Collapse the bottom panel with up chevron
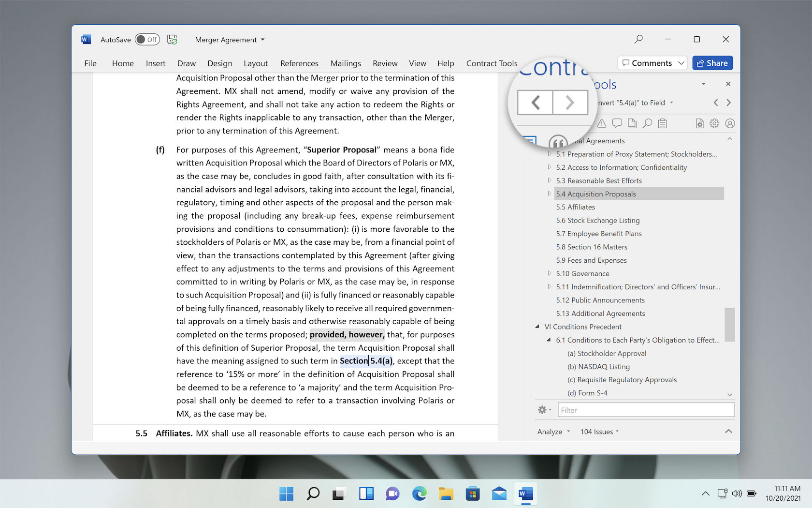812x508 pixels. [x=728, y=431]
